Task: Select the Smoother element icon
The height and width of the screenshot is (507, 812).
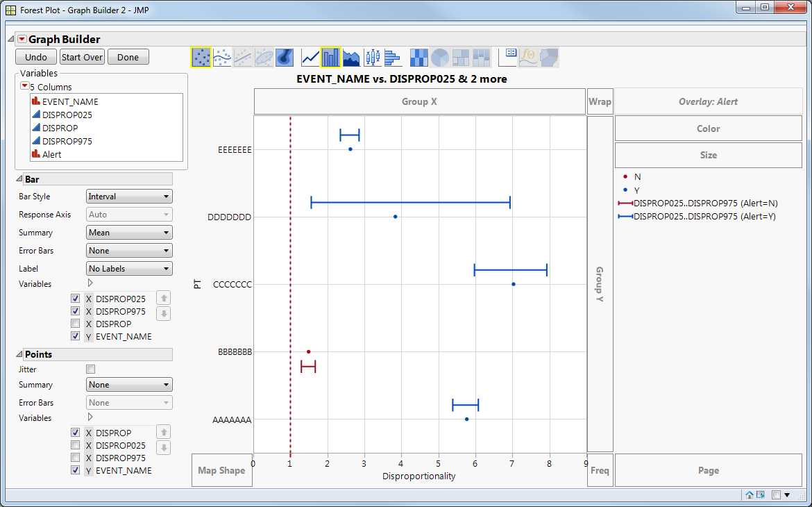Action: pyautogui.click(x=222, y=57)
